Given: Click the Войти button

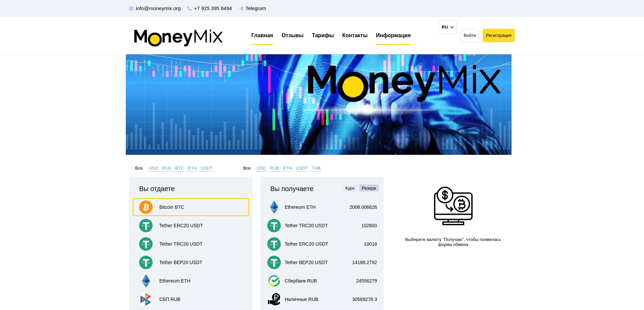Looking at the screenshot, I should (x=470, y=35).
